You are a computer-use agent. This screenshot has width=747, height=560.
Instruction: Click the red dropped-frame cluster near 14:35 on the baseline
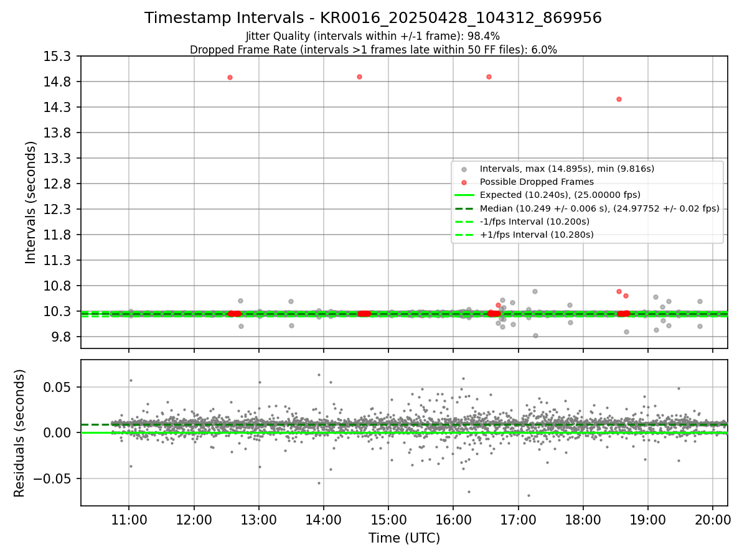tap(364, 314)
